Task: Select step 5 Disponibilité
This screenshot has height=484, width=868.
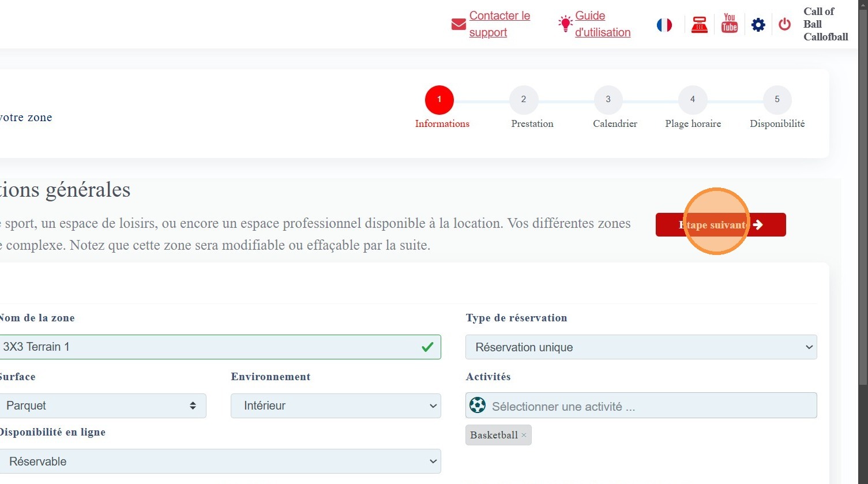Action: point(776,100)
